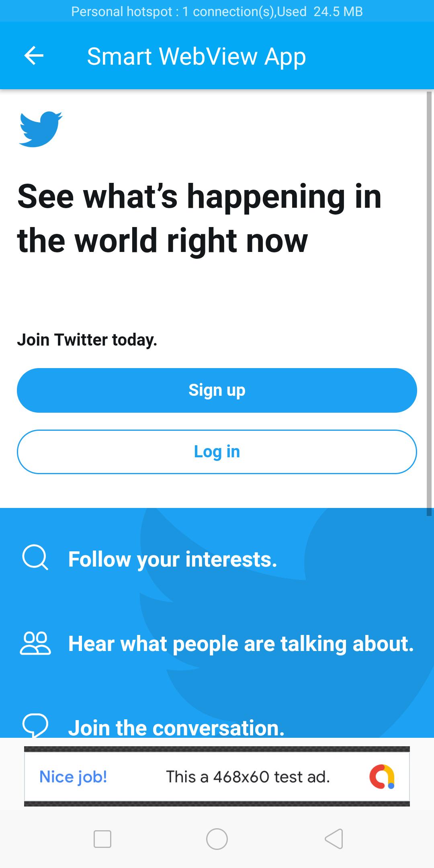Tap the "Join the conversation." text
434x868 pixels.
[176, 728]
